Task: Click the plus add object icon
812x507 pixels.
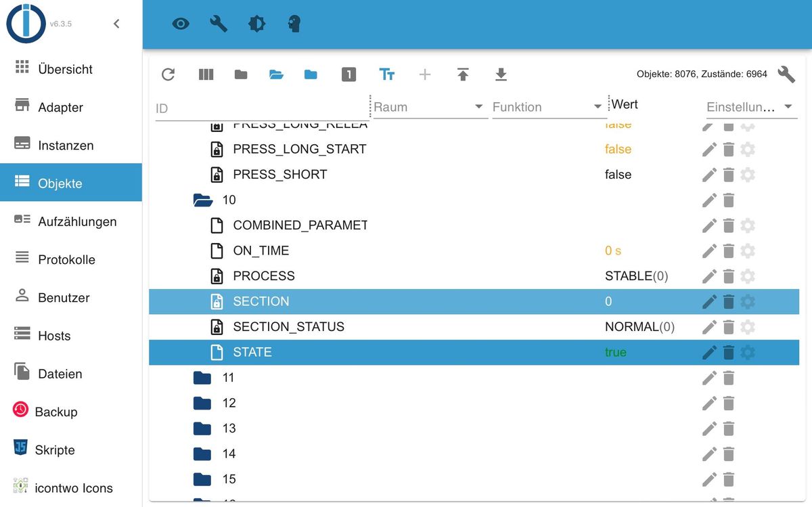Action: [425, 74]
